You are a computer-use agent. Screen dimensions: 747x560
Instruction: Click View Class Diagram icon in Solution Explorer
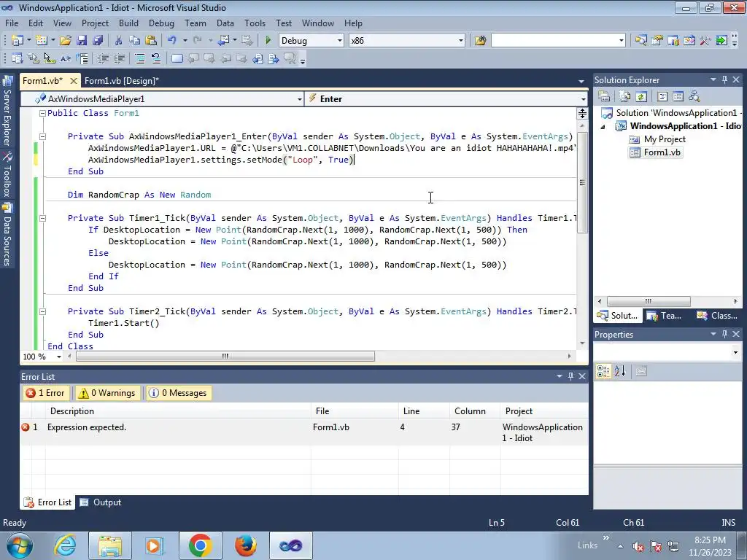point(694,97)
